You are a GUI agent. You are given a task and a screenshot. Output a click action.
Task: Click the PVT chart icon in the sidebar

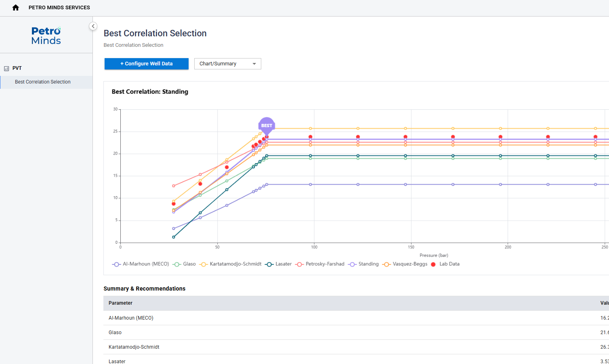coord(6,69)
